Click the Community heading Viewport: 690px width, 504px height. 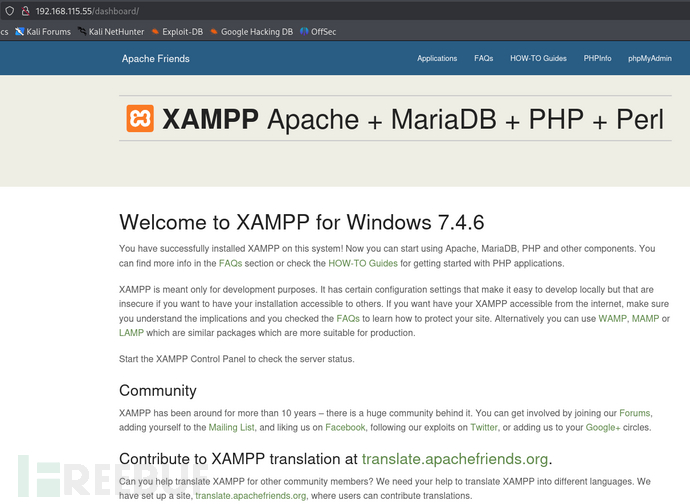pos(158,390)
